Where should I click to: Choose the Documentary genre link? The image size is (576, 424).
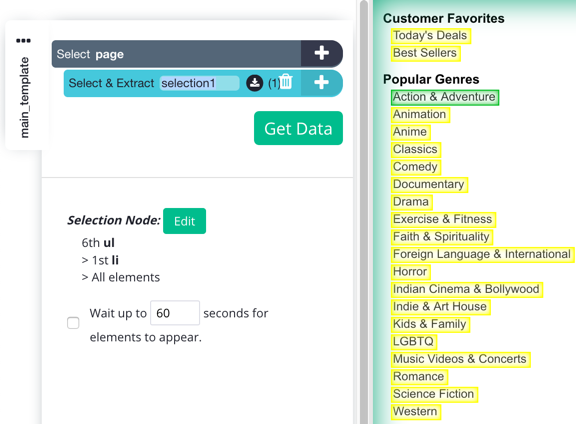pos(429,184)
